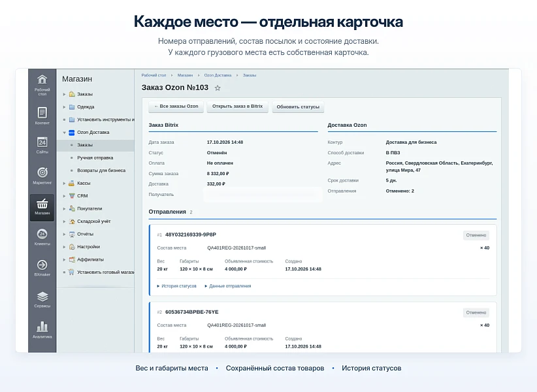
Task: Click the Покупатели people icon
Action: point(72,208)
